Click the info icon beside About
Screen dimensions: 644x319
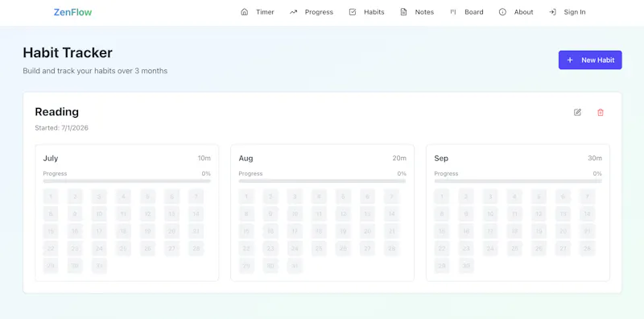pos(502,12)
